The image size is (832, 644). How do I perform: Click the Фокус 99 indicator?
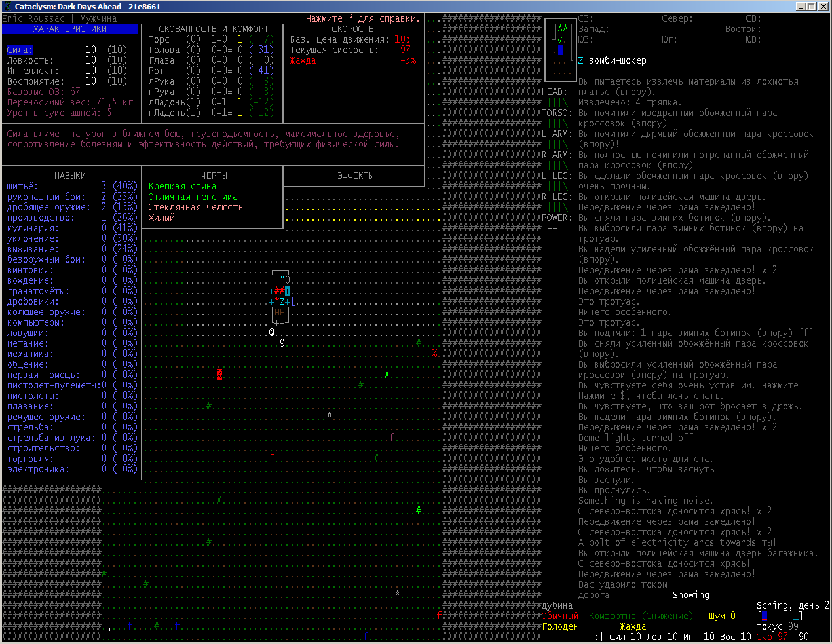click(x=777, y=626)
